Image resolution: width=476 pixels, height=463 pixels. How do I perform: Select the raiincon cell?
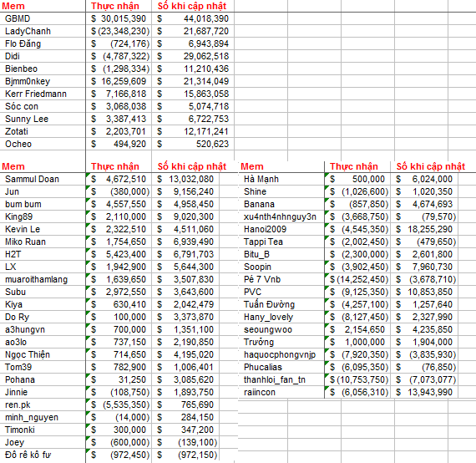click(281, 392)
